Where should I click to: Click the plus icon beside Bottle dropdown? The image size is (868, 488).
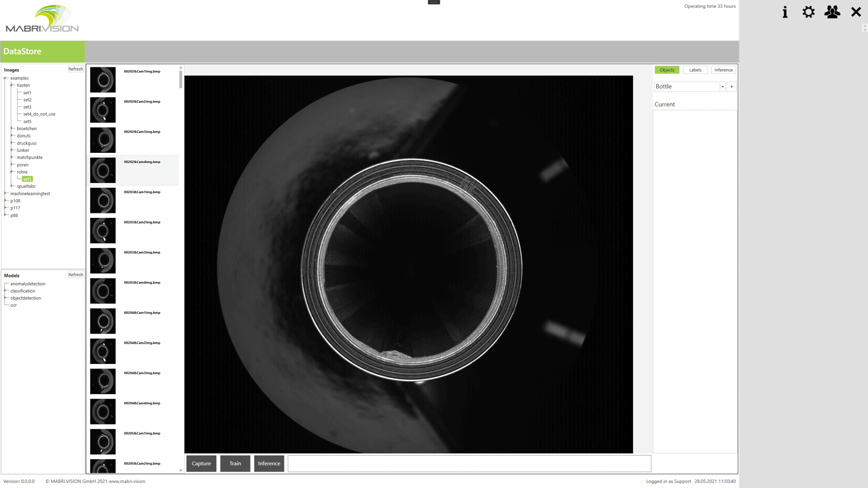[732, 87]
